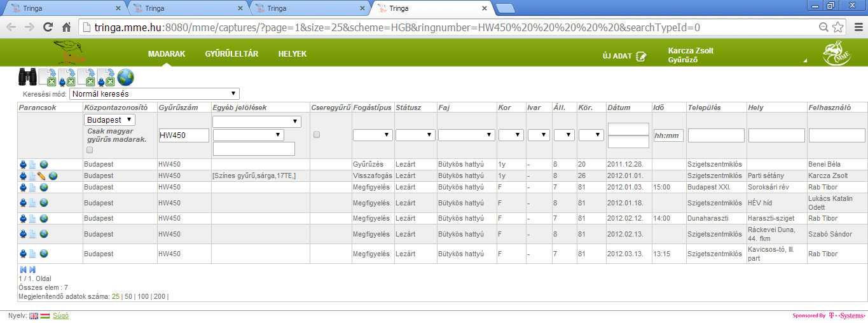Screen dimensions: 868x323
Task: Open the GYŰRŰLELTÁR menu
Action: point(231,54)
